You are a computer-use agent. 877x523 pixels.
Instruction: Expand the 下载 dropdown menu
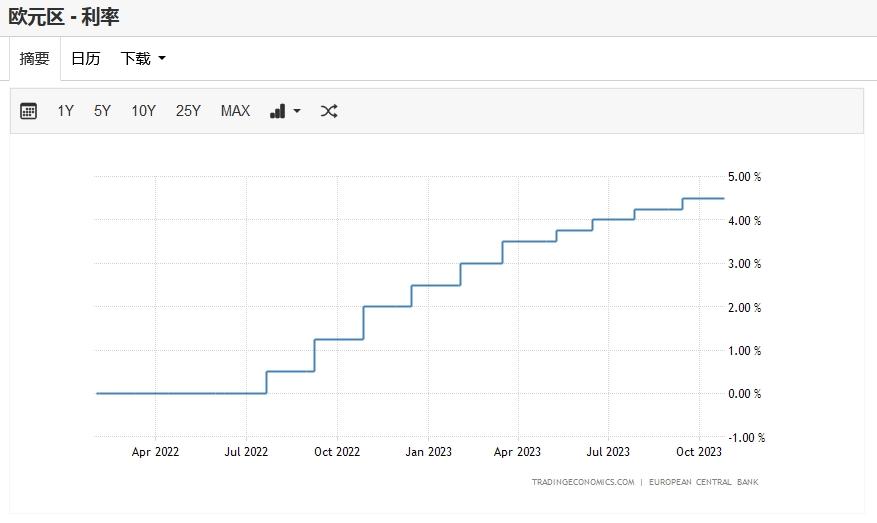tap(143, 58)
